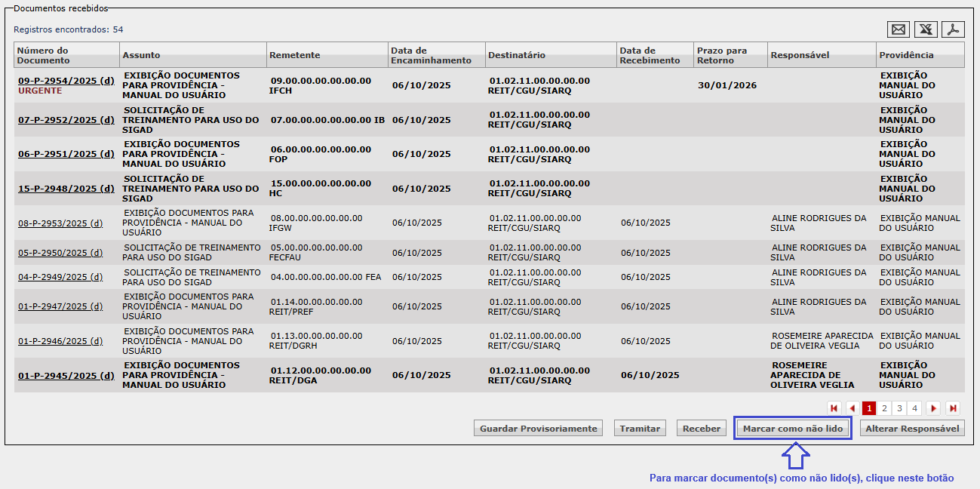Screen dimensions: 980x489
Task: Open document 08-P-2953/2025 link
Action: (60, 223)
